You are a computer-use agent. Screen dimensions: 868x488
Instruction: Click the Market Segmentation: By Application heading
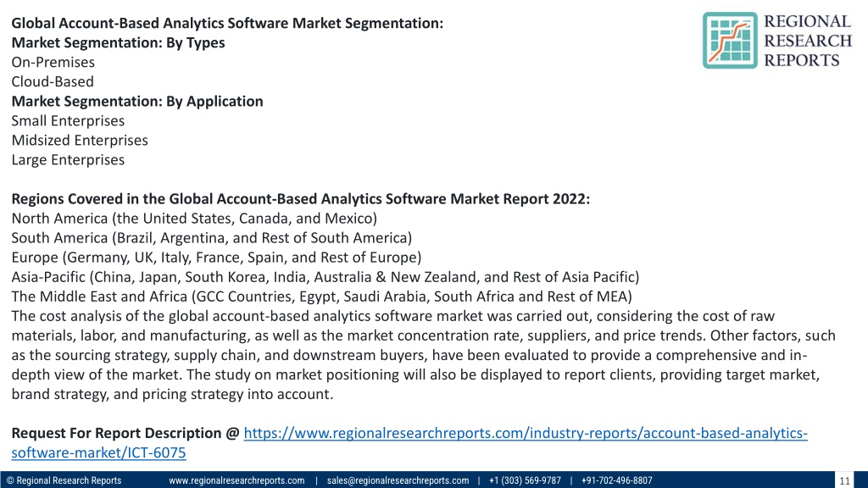click(x=137, y=102)
